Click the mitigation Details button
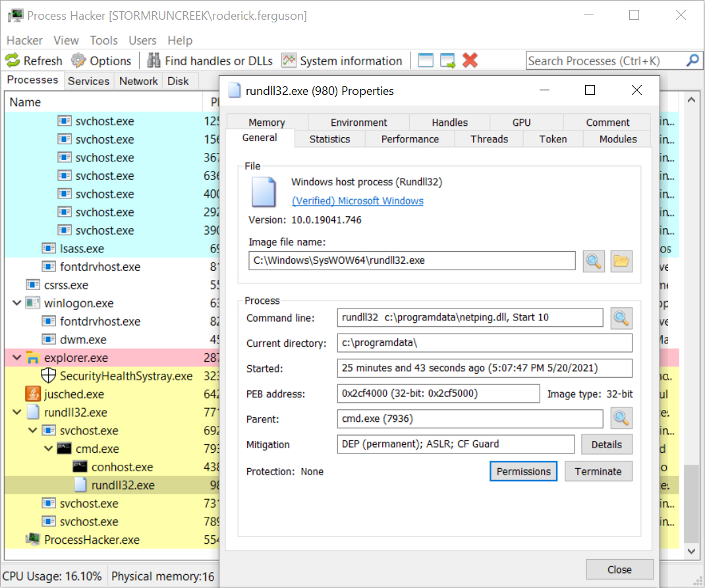 pos(607,444)
